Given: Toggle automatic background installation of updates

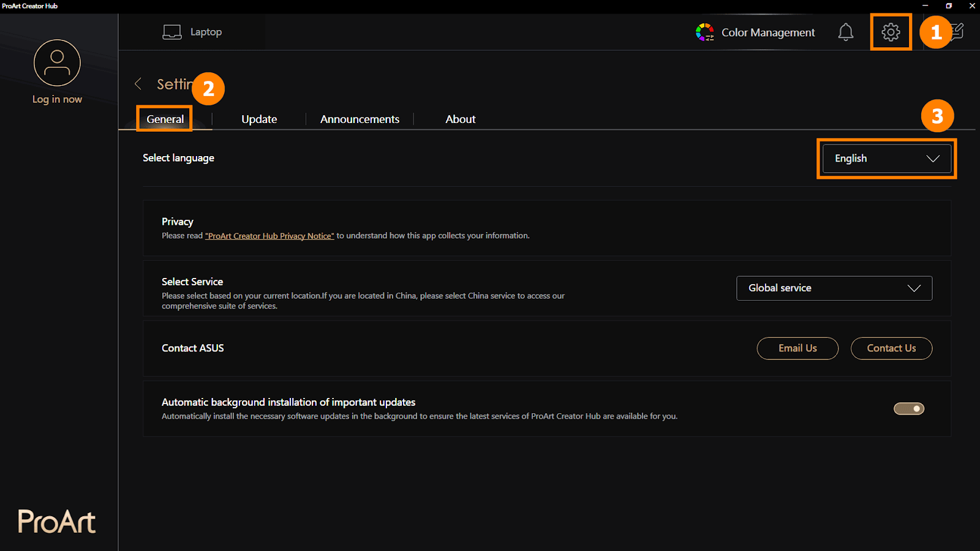Looking at the screenshot, I should pyautogui.click(x=909, y=408).
